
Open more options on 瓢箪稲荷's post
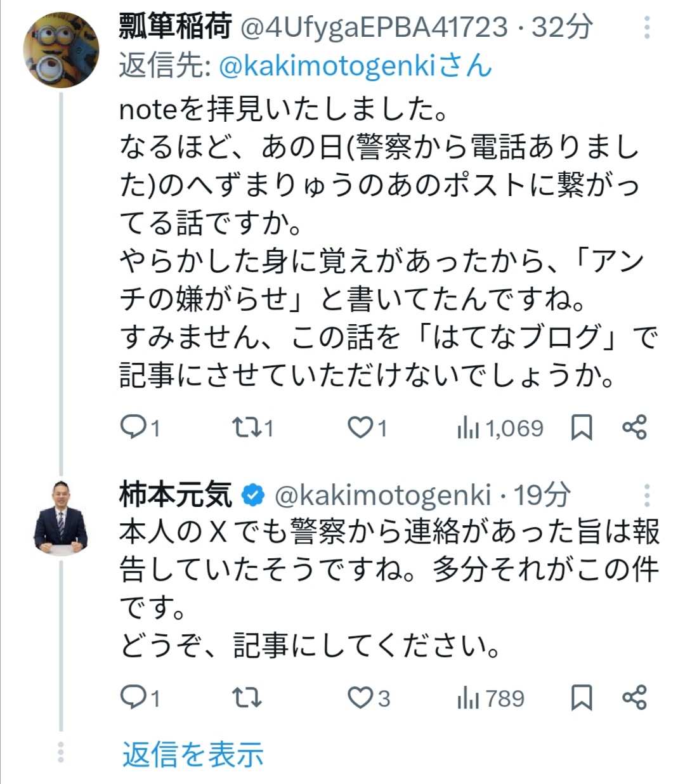tap(647, 28)
